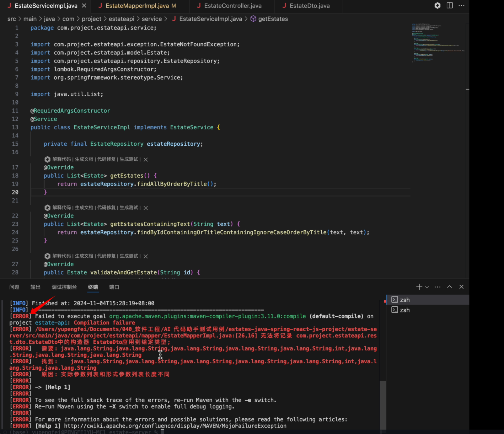The width and height of the screenshot is (504, 434).
Task: Click the getEstates symbol in the breadcrumb
Action: coord(273,19)
